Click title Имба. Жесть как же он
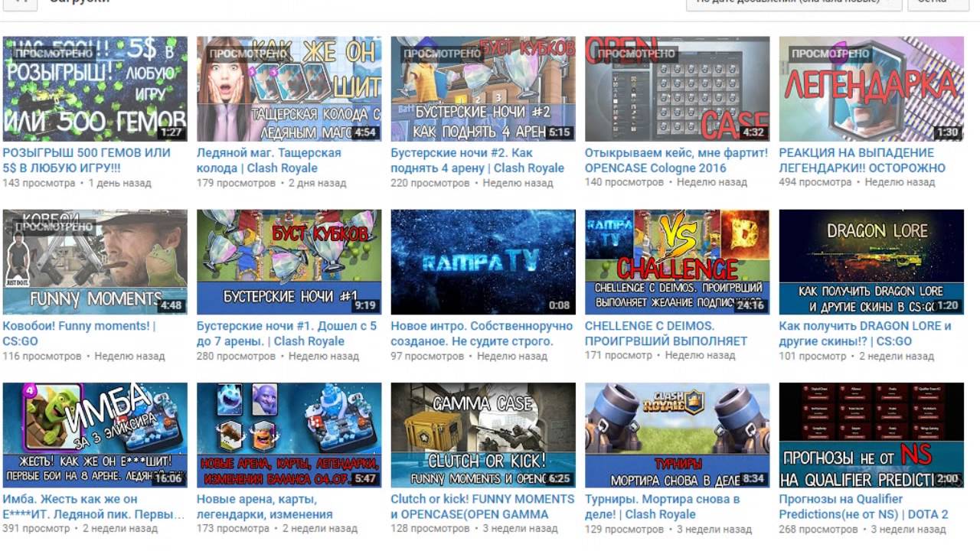This screenshot has height=551, width=980. (93, 507)
